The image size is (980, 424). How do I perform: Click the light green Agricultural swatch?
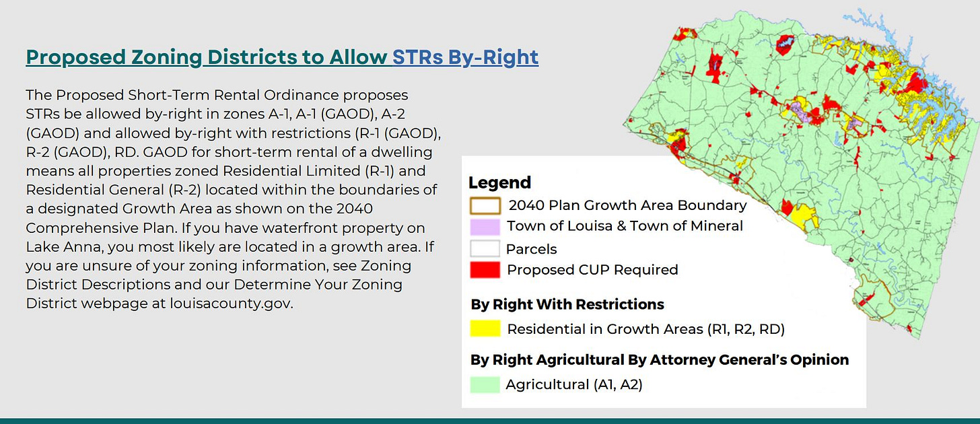(x=485, y=385)
